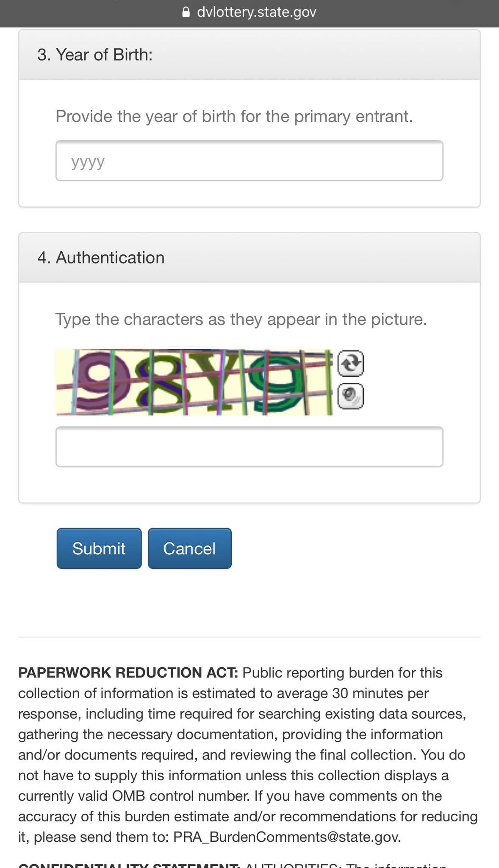Image resolution: width=499 pixels, height=868 pixels.
Task: Refresh the captcha image
Action: pyautogui.click(x=351, y=363)
